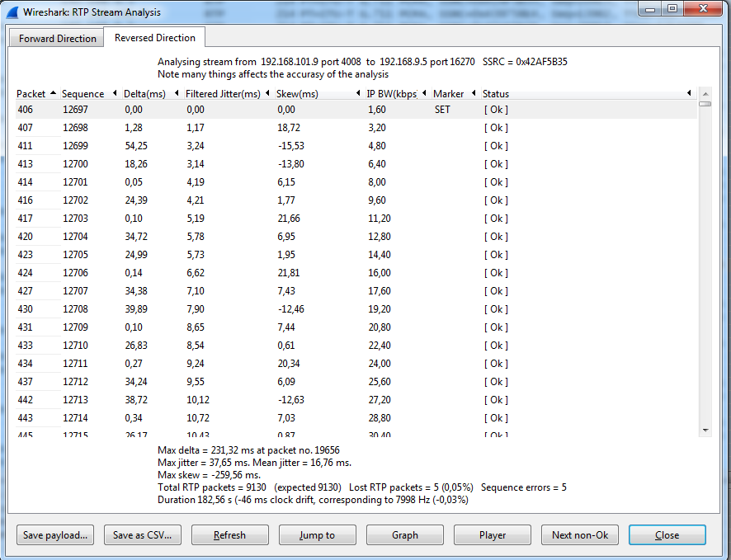731x560 pixels.
Task: Click the Filtered Jitter(ms) column header
Action: [x=223, y=94]
